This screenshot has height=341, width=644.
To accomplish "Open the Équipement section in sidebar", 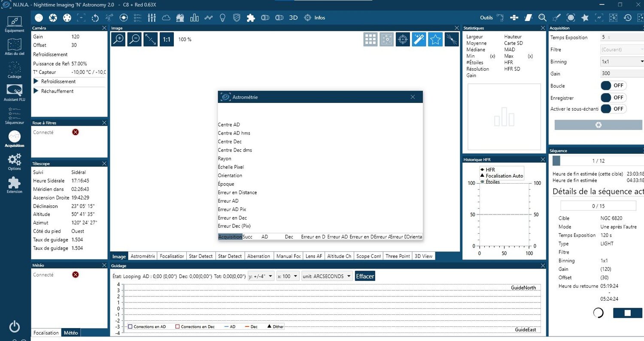I will [15, 24].
